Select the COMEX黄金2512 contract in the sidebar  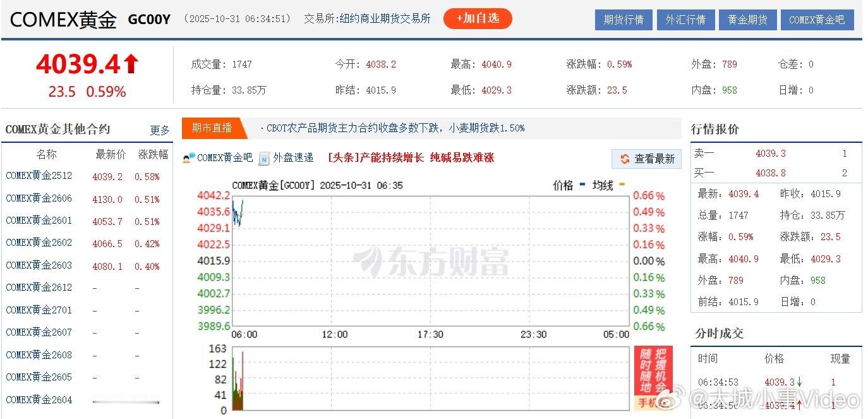(39, 176)
